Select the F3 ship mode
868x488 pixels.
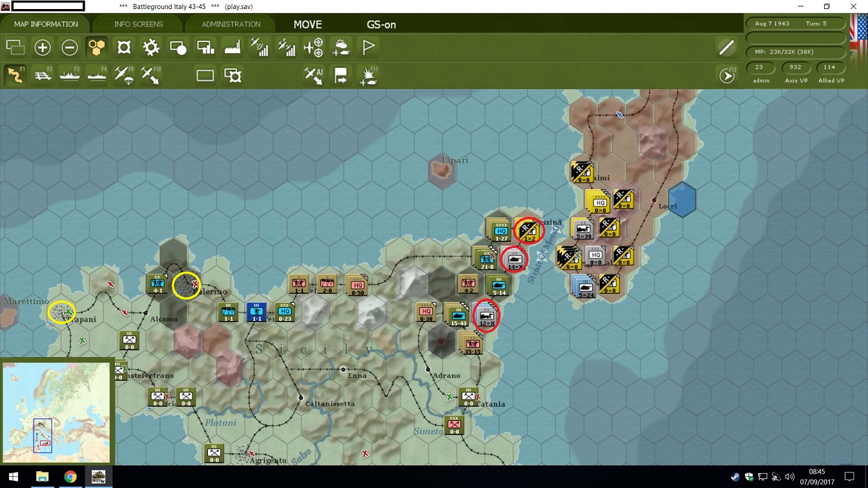pyautogui.click(x=70, y=76)
